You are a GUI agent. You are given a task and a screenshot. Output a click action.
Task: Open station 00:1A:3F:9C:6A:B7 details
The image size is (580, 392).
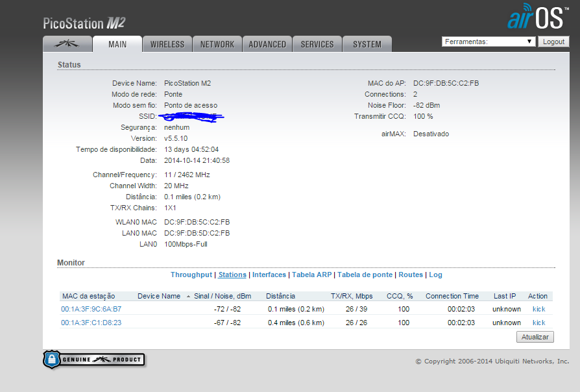[x=91, y=309]
